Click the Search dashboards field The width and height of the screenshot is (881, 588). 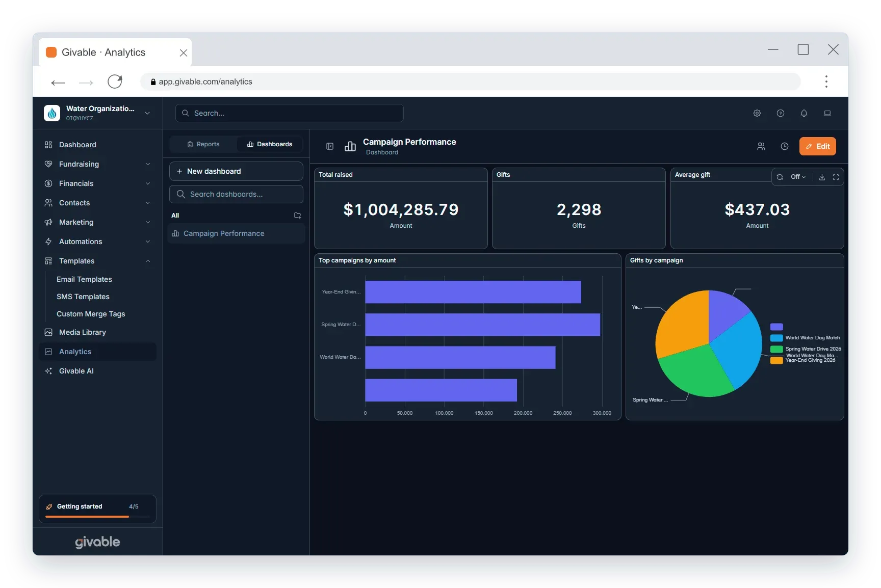pyautogui.click(x=236, y=194)
